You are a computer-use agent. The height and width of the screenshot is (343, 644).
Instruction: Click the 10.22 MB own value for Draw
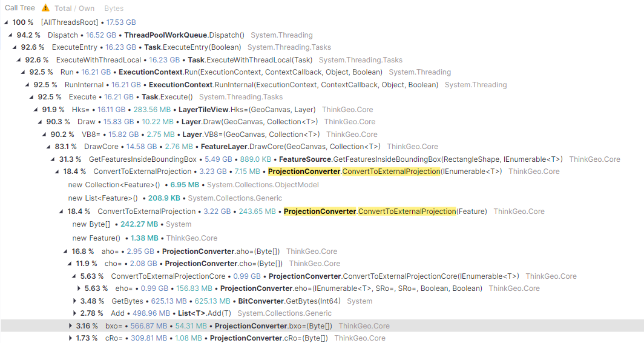(x=158, y=122)
